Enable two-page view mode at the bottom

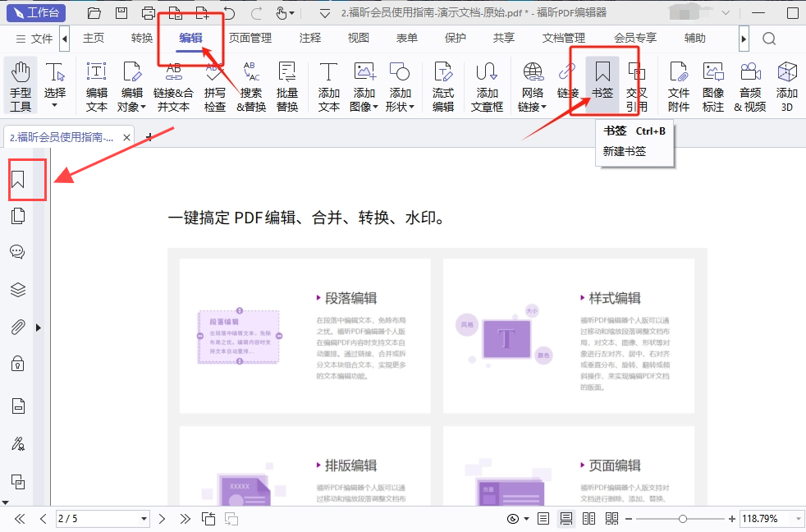588,518
